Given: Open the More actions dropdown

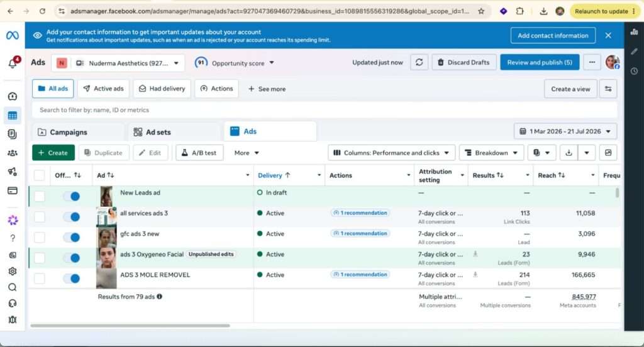Looking at the screenshot, I should [247, 153].
